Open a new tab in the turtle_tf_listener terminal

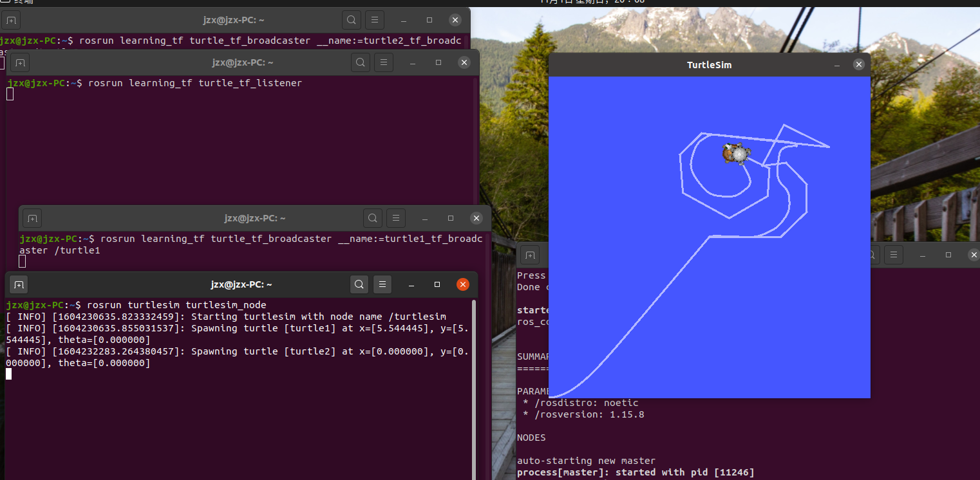[x=20, y=63]
